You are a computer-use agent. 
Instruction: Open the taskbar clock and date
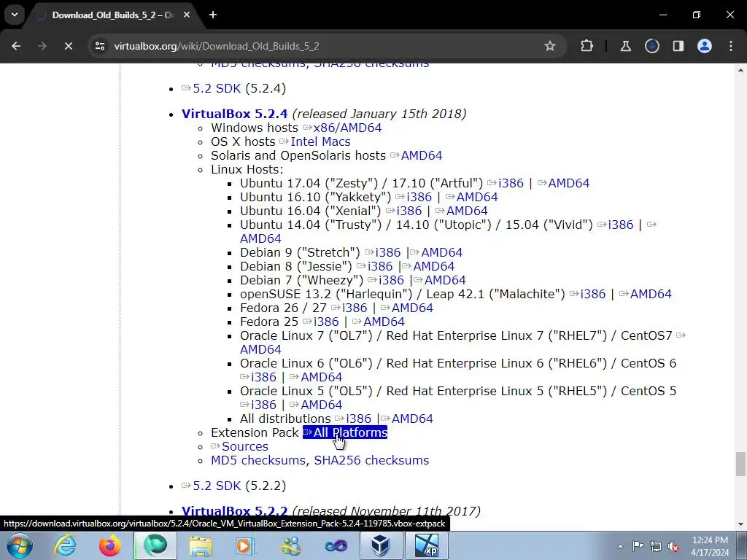(x=710, y=546)
